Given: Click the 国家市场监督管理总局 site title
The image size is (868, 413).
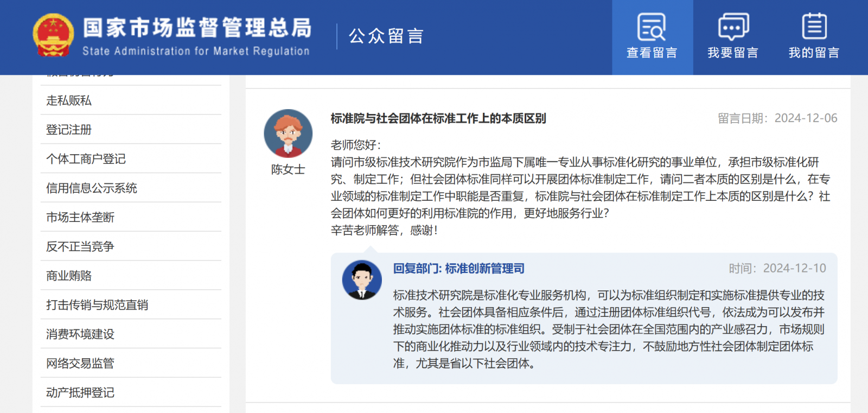Looking at the screenshot, I should click(x=197, y=28).
